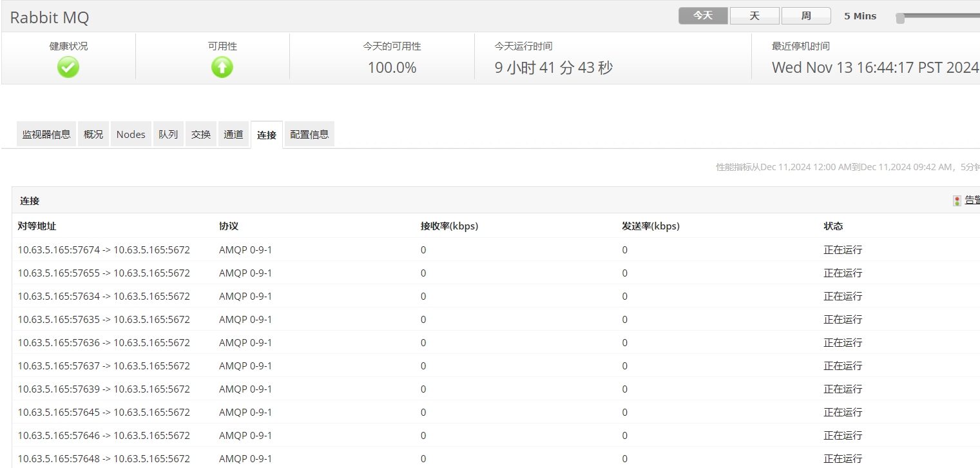Viewport: 980px width, 468px height.
Task: Select connection row with port 57646
Action: point(496,435)
